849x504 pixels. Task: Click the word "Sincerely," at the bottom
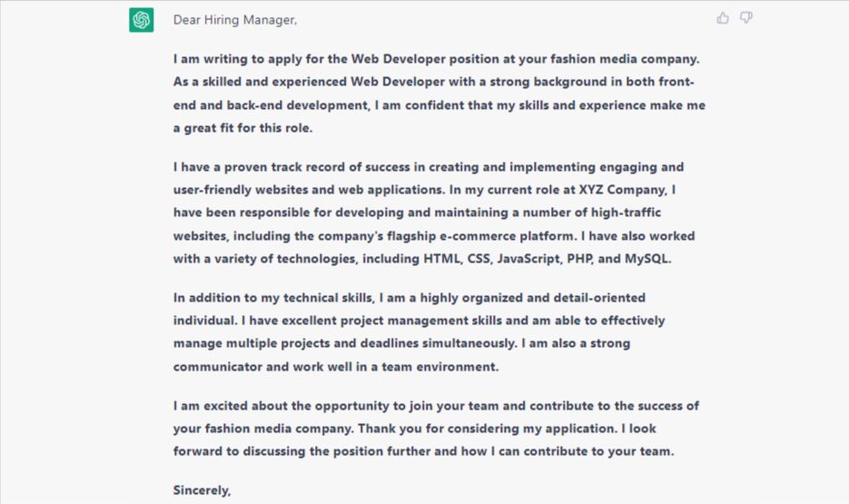point(202,490)
